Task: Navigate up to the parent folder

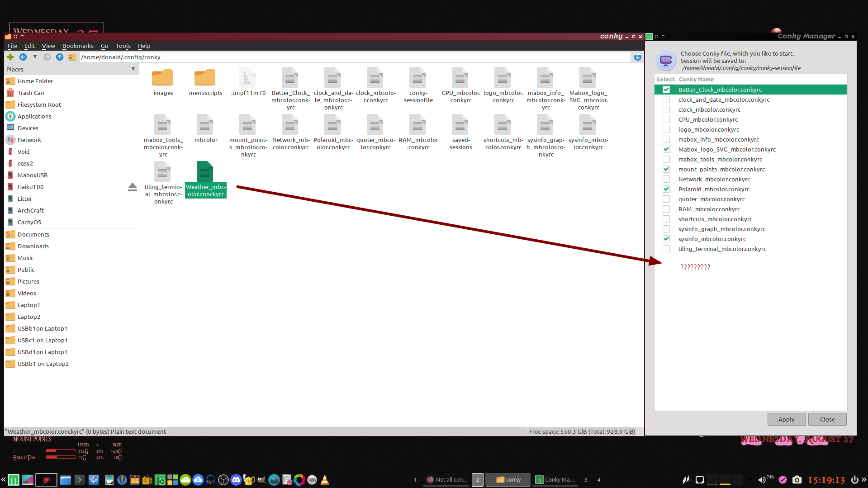Action: 60,57
